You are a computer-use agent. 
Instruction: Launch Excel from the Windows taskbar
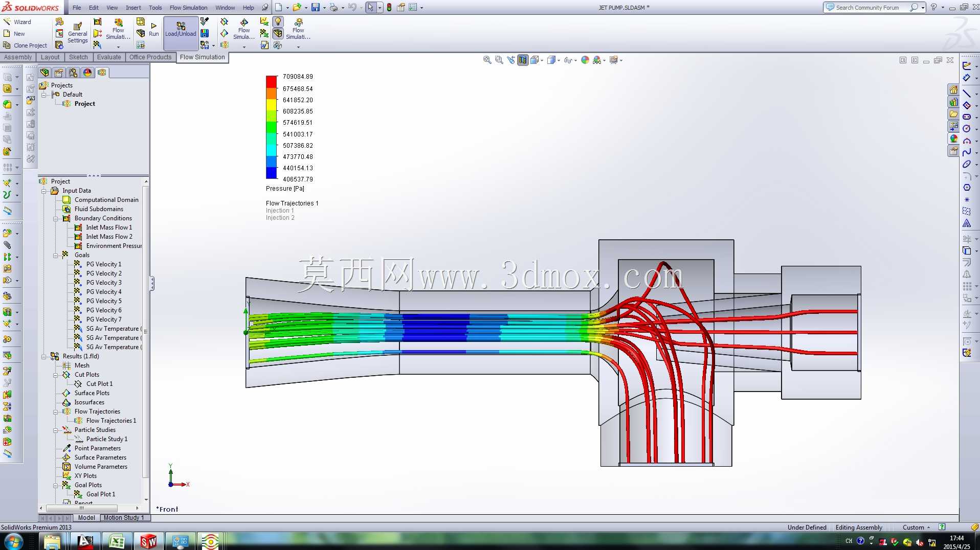(x=117, y=541)
